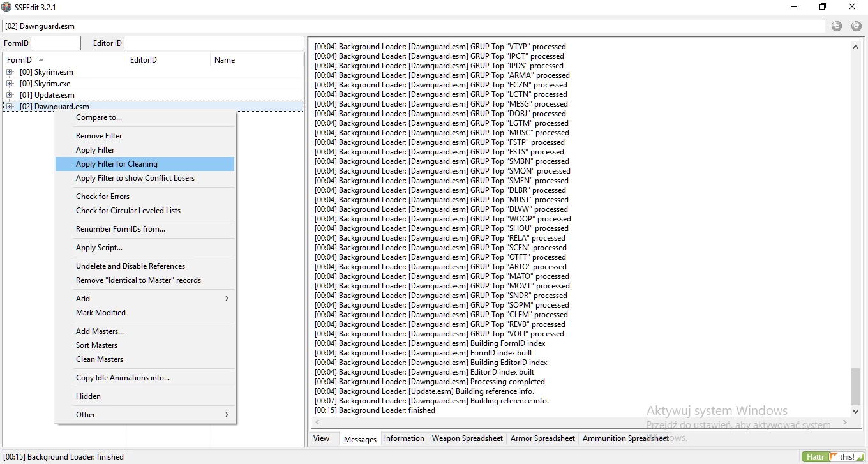This screenshot has height=464, width=868.
Task: Click the EditorID column header
Action: [x=168, y=60]
